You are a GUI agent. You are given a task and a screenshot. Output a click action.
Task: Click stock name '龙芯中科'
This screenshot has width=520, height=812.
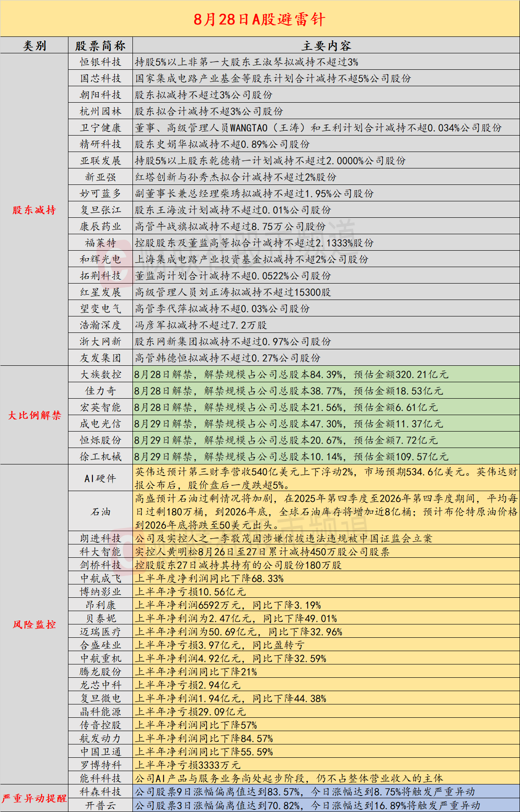click(100, 685)
